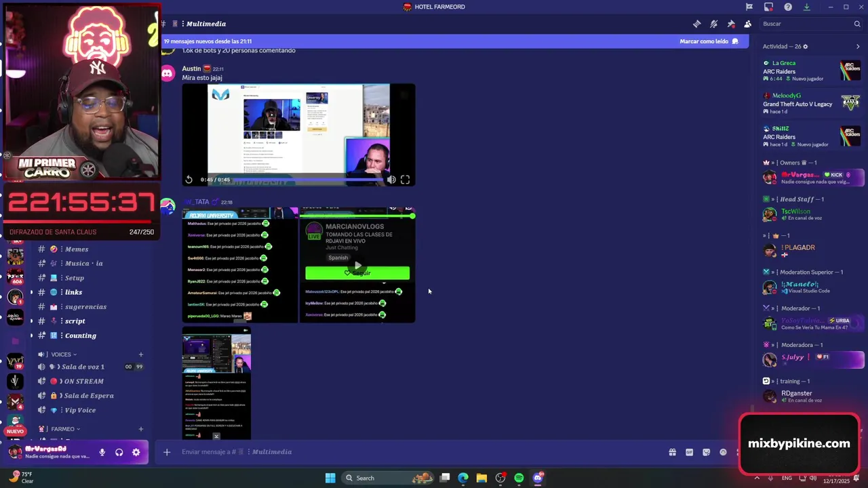868x488 pixels.
Task: Open Windows Start menu
Action: click(330, 478)
